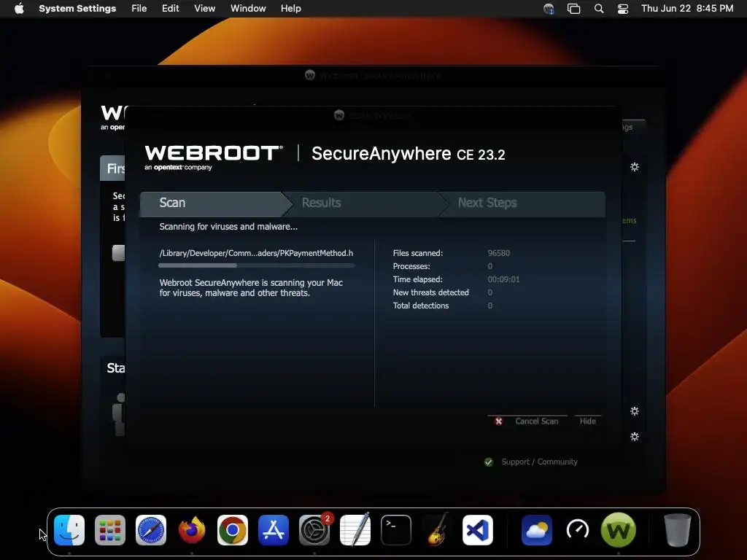
Task: Open the Trash from the Dock
Action: point(678,530)
